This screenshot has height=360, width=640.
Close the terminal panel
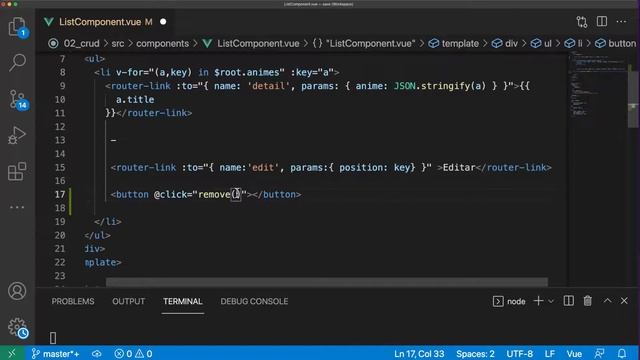pyautogui.click(x=624, y=301)
